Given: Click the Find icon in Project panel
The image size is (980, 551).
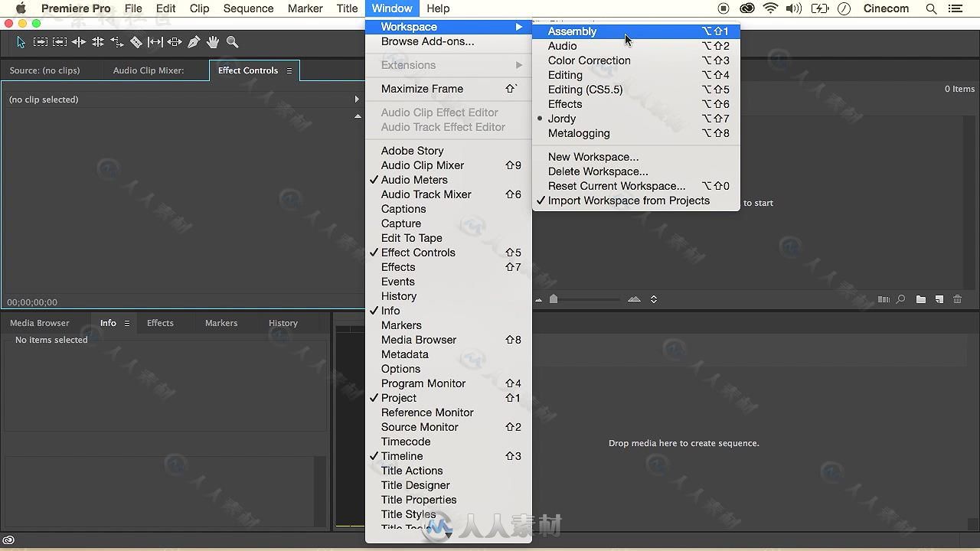Looking at the screenshot, I should click(901, 299).
